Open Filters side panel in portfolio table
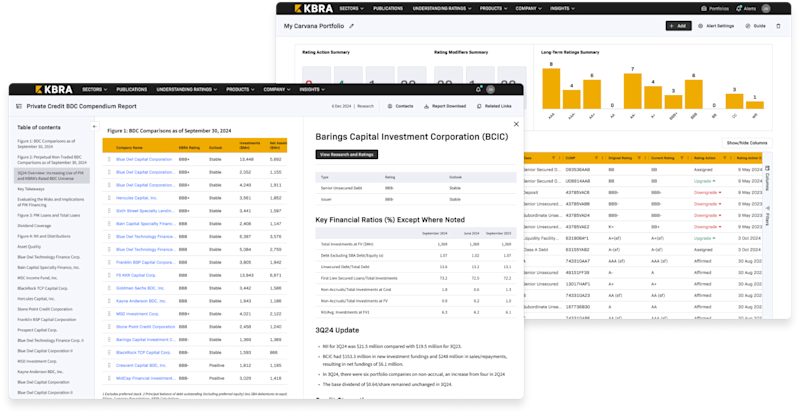Viewport: 800px width, 412px height. point(767,216)
